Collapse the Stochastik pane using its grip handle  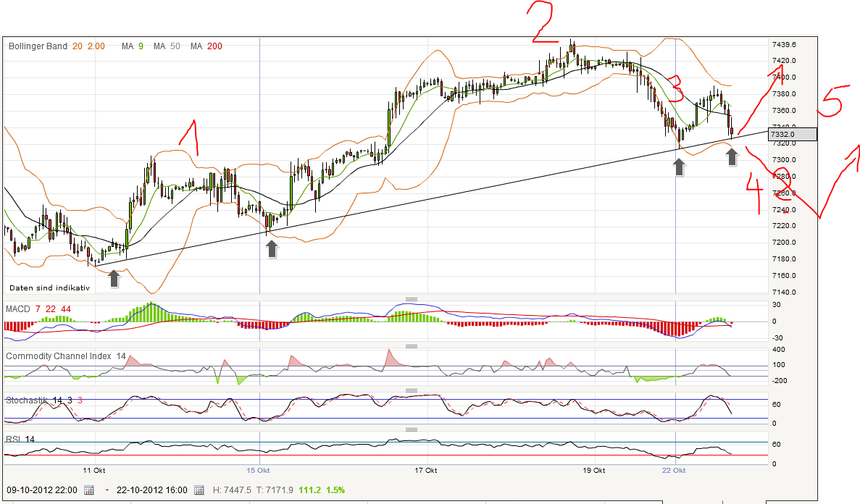point(411,390)
